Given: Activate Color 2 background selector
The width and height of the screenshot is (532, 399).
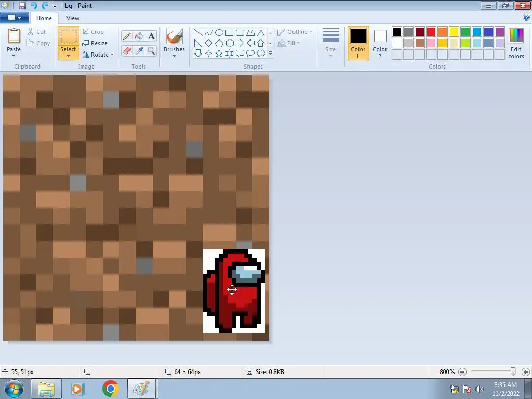Looking at the screenshot, I should pyautogui.click(x=380, y=43).
